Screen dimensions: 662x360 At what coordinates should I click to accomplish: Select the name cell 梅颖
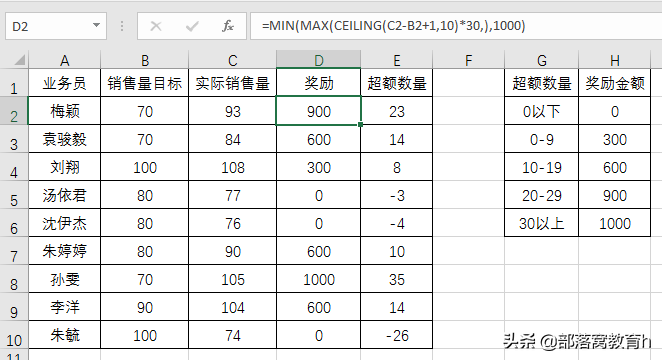(65, 111)
